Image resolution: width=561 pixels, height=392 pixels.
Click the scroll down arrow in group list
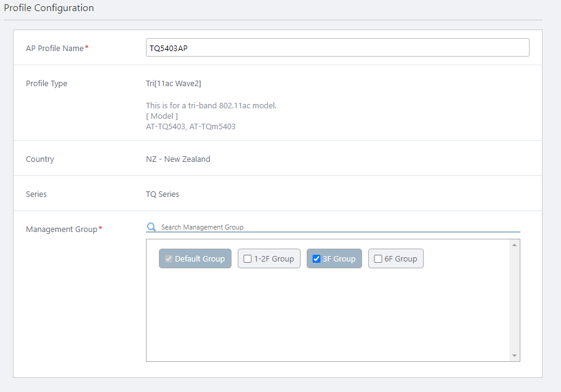tap(515, 356)
